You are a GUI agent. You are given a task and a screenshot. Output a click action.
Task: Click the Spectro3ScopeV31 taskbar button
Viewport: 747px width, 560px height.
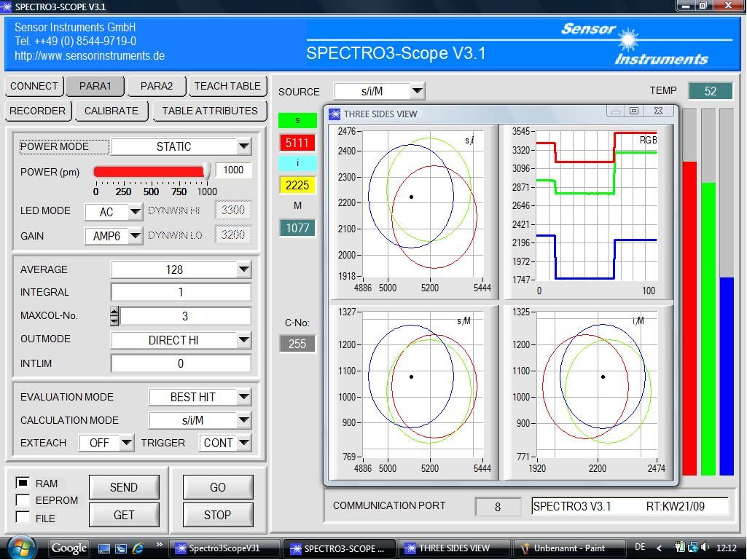pyautogui.click(x=224, y=548)
